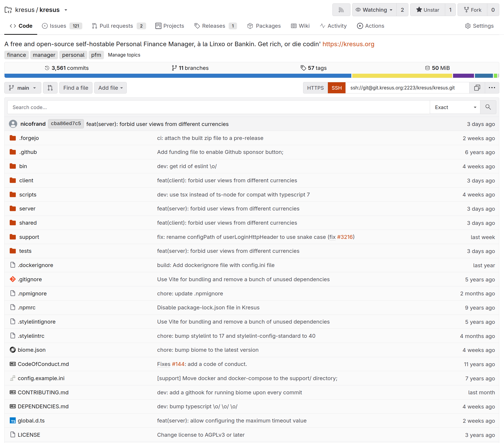Viewport: 504px width, 443px height.
Task: Open the Packages tab
Action: [264, 26]
